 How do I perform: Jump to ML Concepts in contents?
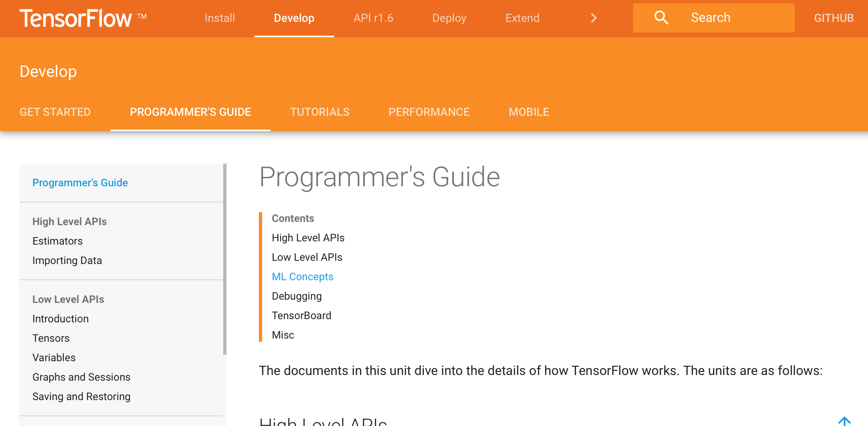(303, 277)
